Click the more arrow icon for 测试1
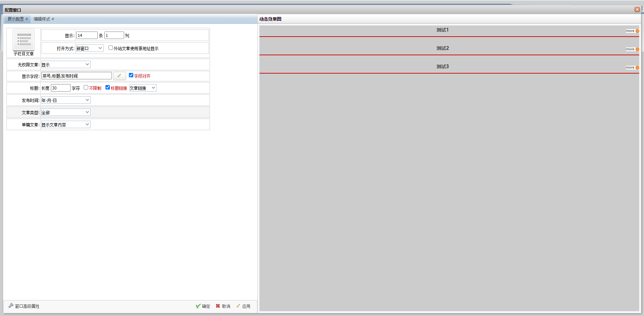 point(637,31)
